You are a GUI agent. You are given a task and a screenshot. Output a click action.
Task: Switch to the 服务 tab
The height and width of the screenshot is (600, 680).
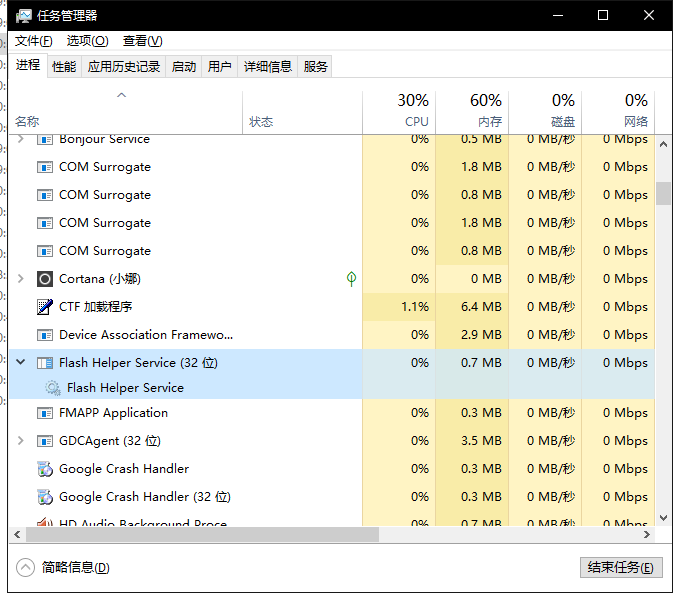[315, 67]
